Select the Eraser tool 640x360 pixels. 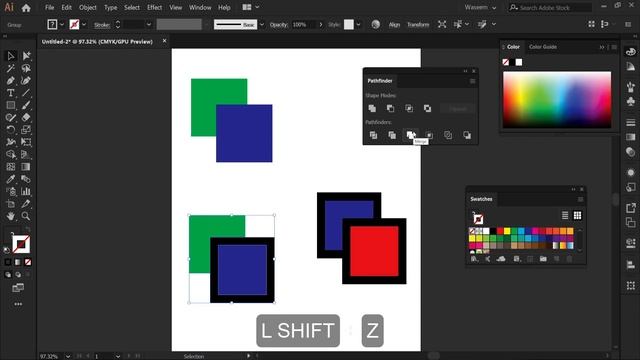pos(26,118)
